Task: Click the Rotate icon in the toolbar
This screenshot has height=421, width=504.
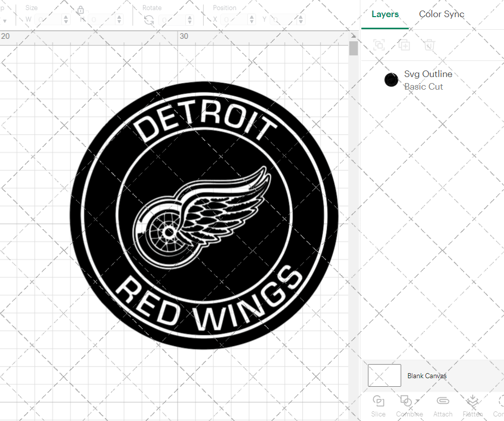Action: [148, 19]
